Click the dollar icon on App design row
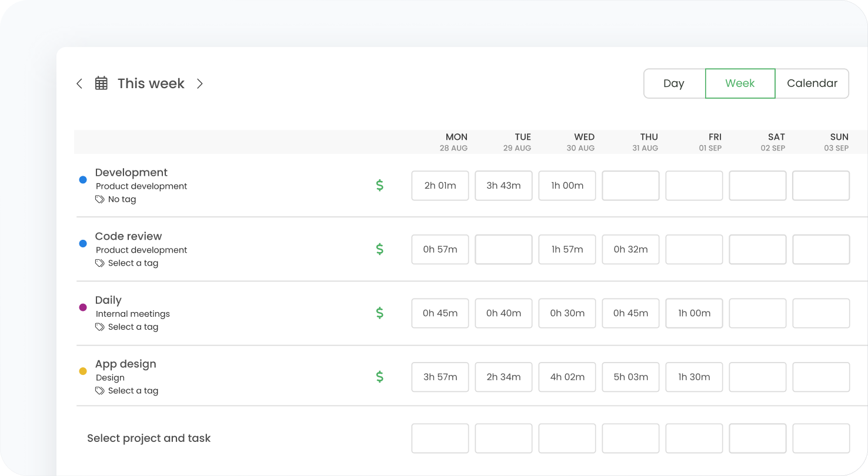The image size is (868, 476). (380, 377)
